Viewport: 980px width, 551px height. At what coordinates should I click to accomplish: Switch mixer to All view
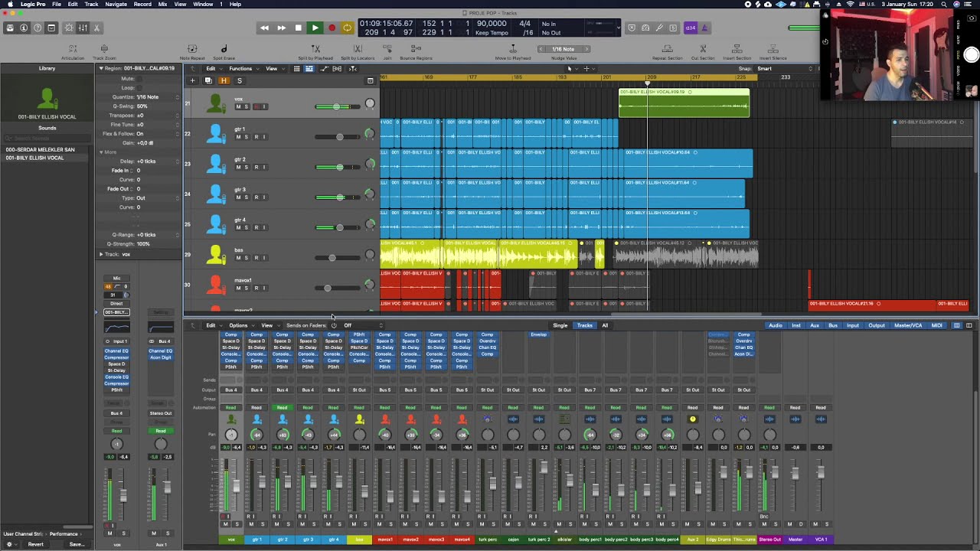click(605, 326)
